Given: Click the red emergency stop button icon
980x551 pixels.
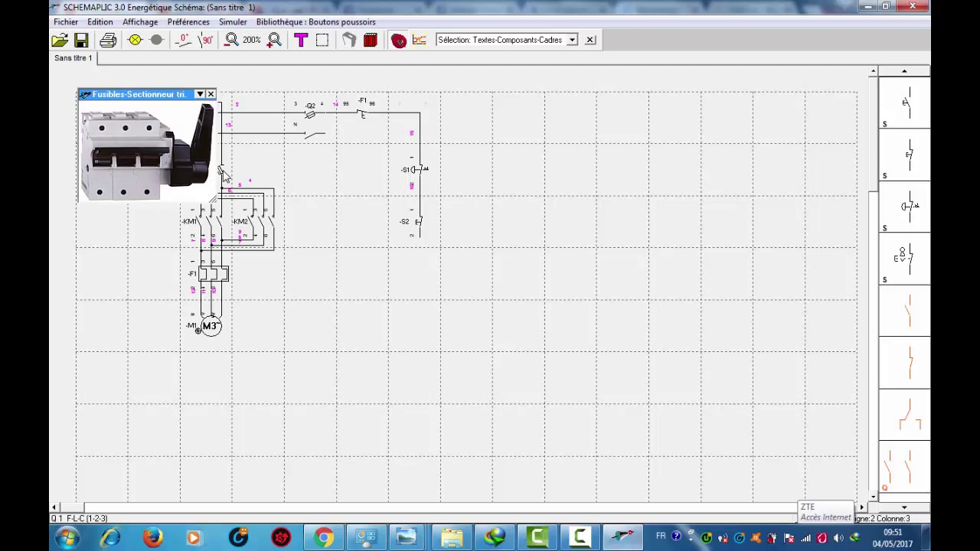Looking at the screenshot, I should click(x=398, y=40).
